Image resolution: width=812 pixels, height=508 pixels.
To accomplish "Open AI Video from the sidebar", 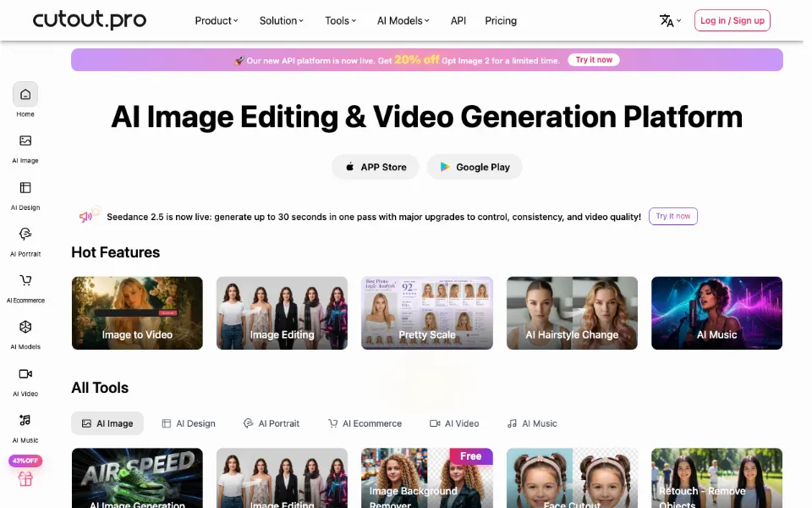I will coord(25,373).
